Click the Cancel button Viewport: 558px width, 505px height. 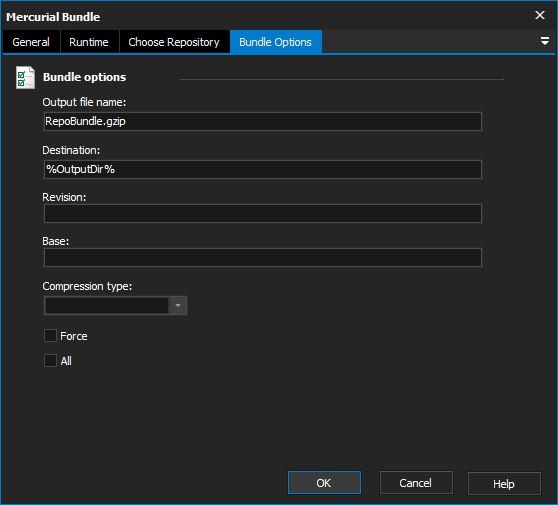416,483
